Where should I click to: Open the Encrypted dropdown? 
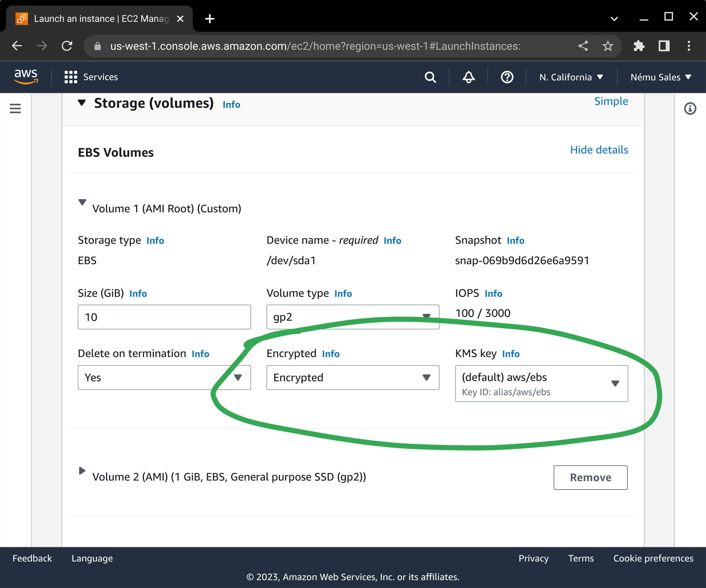(x=353, y=377)
